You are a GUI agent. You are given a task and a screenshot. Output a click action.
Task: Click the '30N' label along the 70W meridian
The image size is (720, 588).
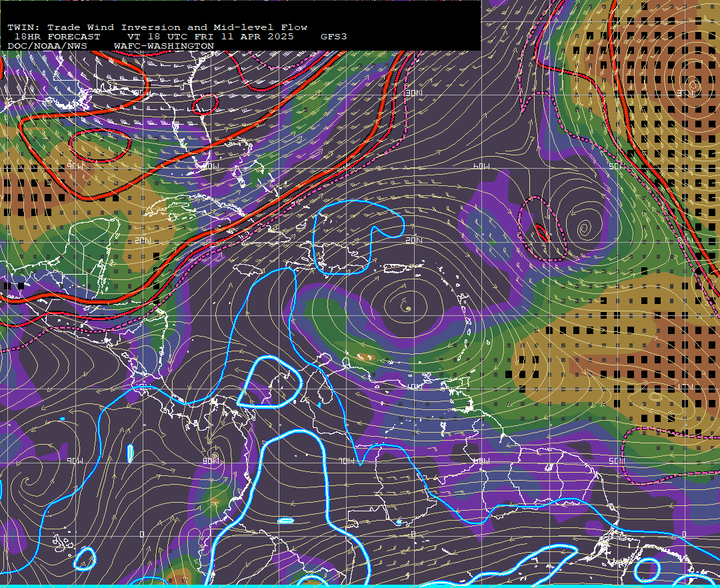pyautogui.click(x=414, y=93)
